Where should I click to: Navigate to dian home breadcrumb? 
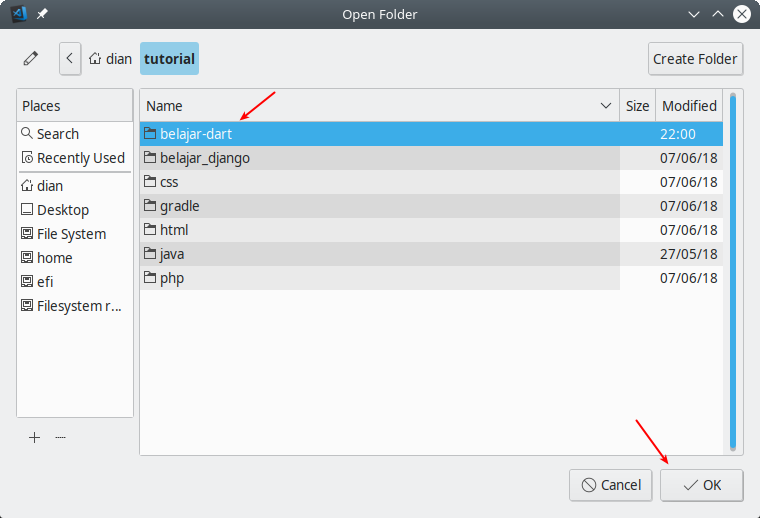click(x=110, y=58)
